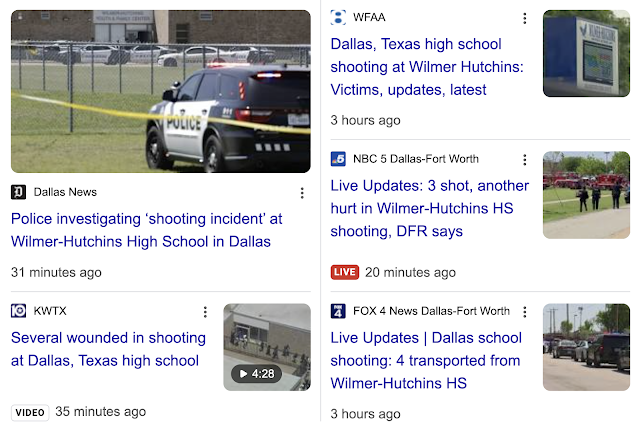Screen dimensions: 640x426
Task: Open the FOX 4 '4 transported' live updates headline
Action: tap(426, 361)
